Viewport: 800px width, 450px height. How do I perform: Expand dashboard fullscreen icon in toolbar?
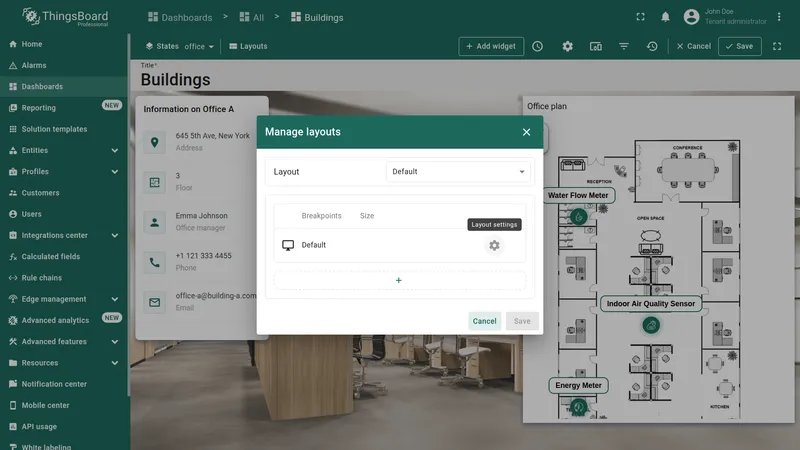[x=777, y=46]
